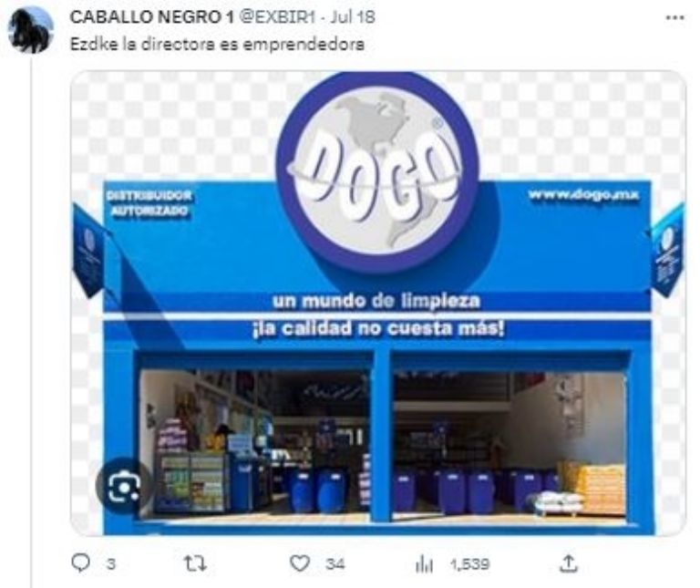Tap the Lens search icon on image

coord(124,486)
